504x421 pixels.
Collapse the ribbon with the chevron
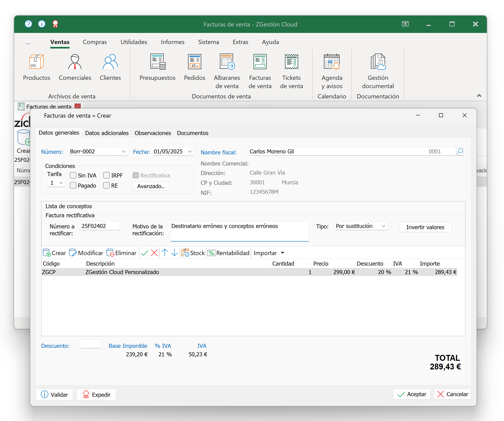479,96
